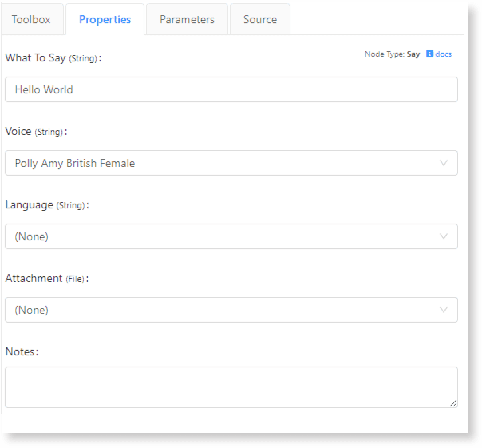Open the Source tab
The width and height of the screenshot is (482, 448).
tap(260, 20)
